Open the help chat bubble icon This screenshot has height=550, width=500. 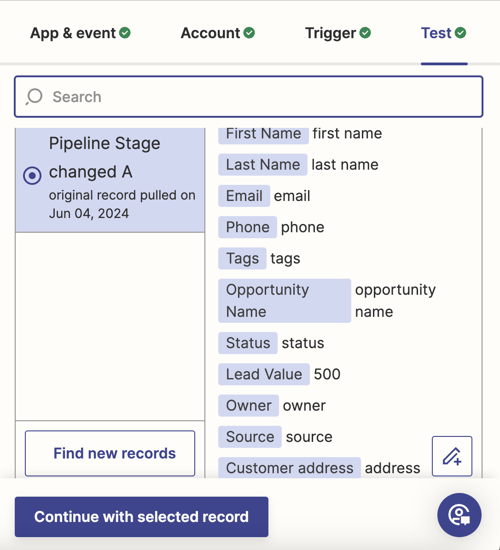coord(459,515)
